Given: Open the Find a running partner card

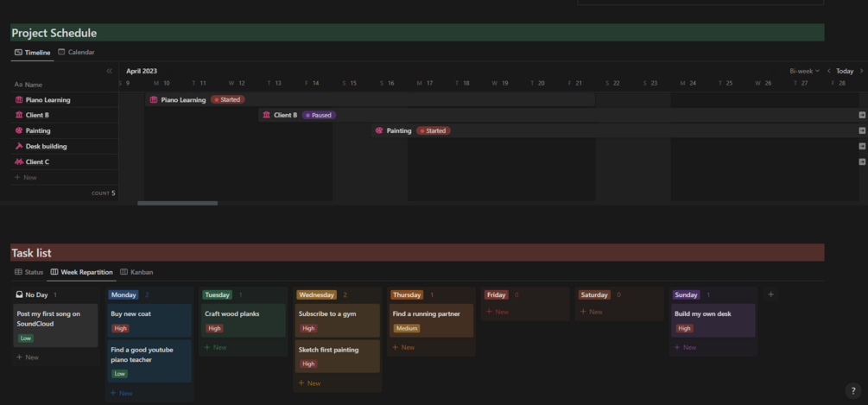Looking at the screenshot, I should pos(431,320).
